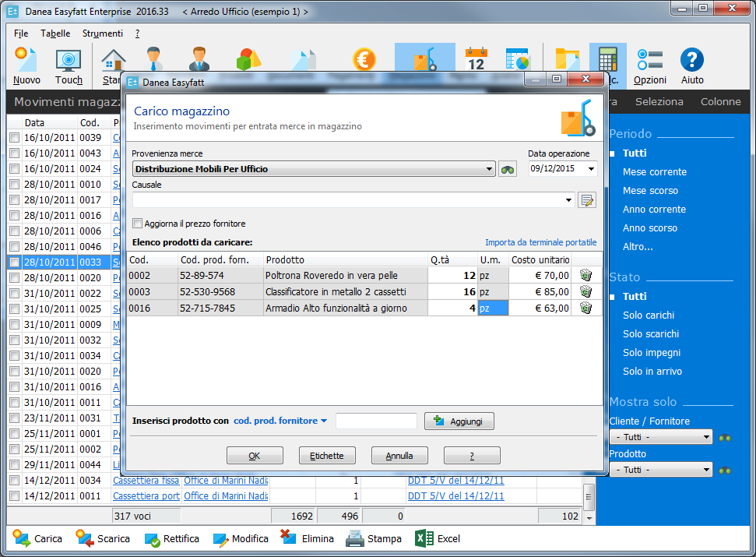Expand the Provenienza merce dropdown

[x=489, y=169]
